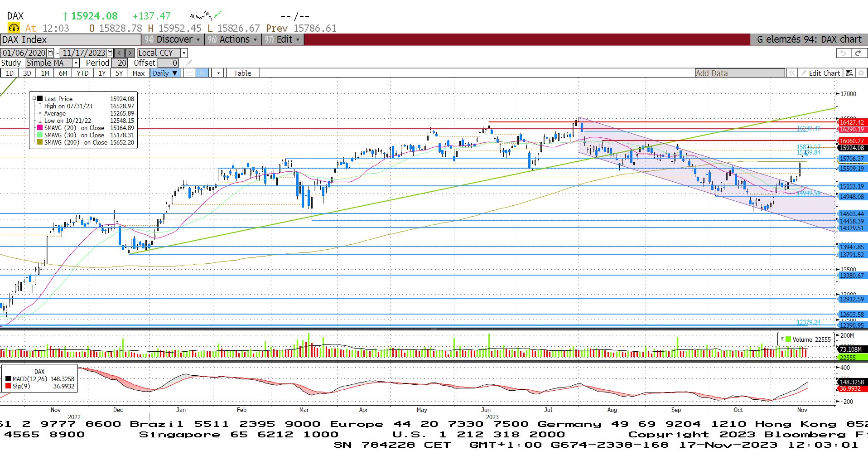Open chart settings gear icon

coord(861,73)
